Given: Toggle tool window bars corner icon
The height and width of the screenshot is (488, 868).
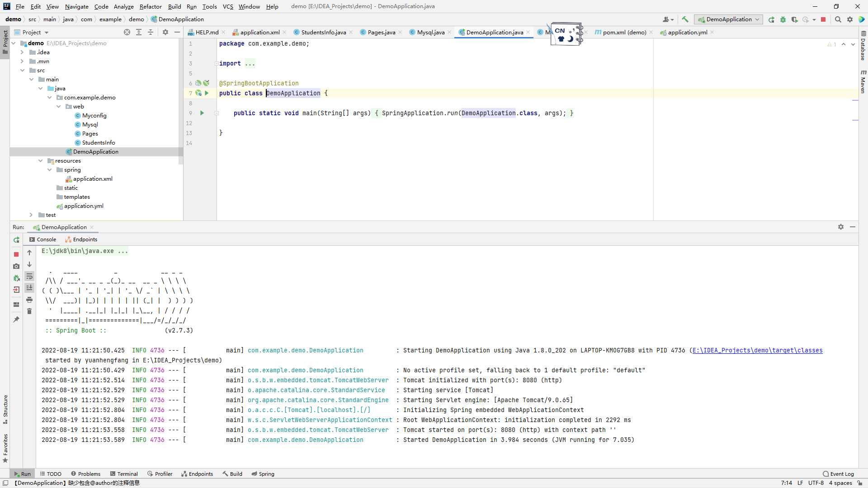Looking at the screenshot, I should (x=5, y=483).
